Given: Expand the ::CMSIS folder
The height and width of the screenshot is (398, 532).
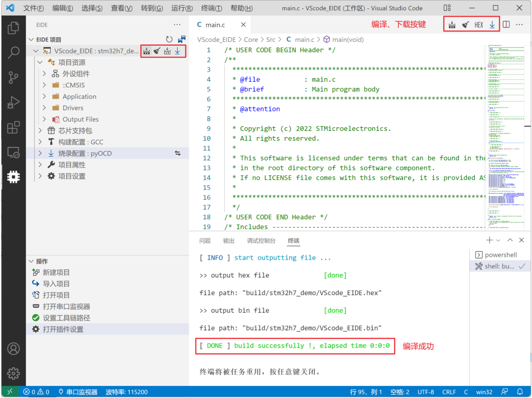Looking at the screenshot, I should pos(44,85).
